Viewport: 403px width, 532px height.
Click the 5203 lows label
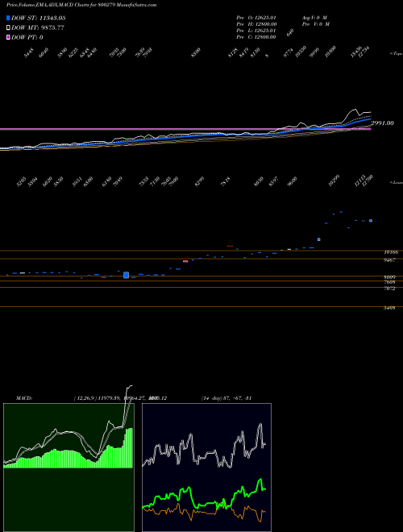[x=21, y=182]
